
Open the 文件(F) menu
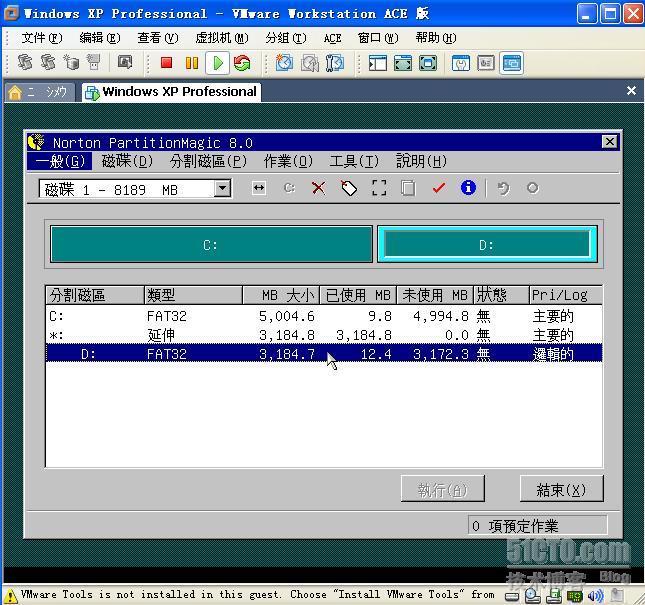click(42, 38)
